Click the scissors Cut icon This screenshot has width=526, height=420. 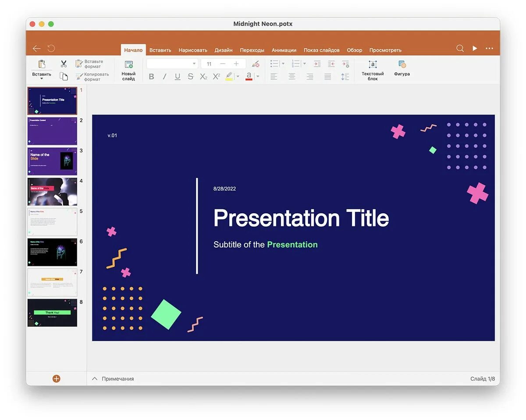(63, 64)
